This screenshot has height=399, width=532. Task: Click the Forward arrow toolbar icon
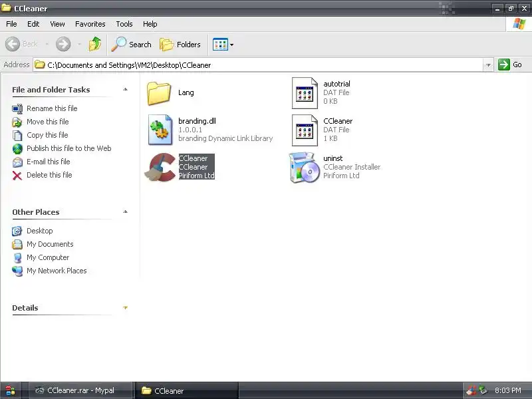pyautogui.click(x=63, y=44)
